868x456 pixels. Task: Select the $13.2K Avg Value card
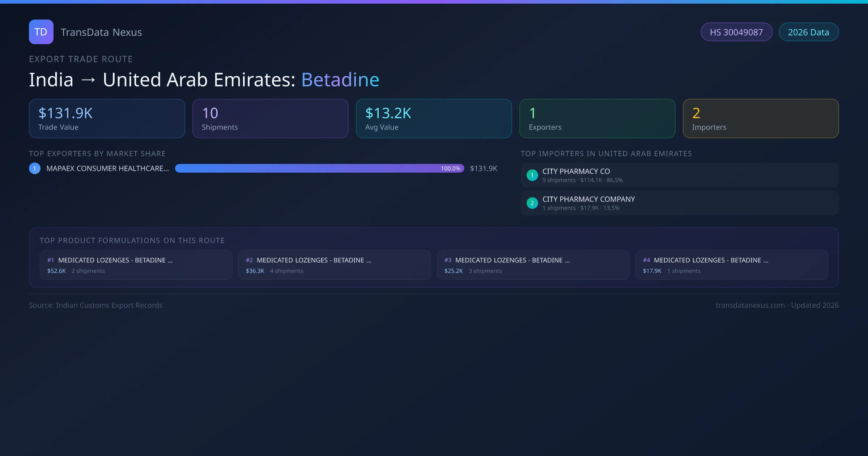coord(434,118)
